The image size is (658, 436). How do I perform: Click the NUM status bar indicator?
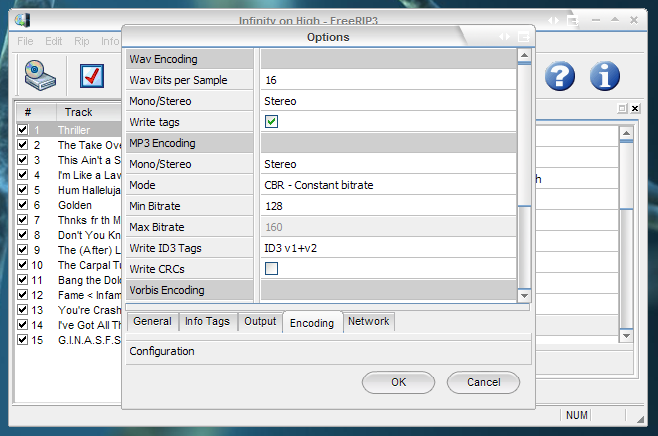coord(577,415)
